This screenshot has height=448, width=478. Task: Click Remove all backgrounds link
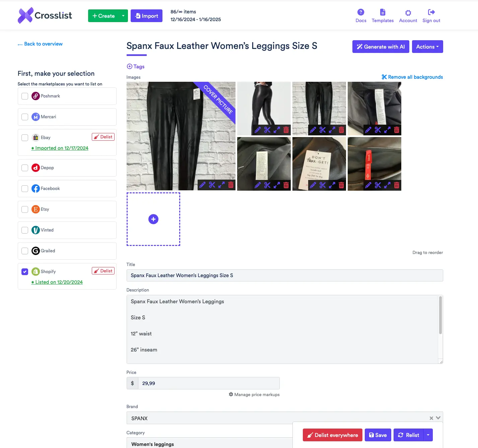click(412, 77)
